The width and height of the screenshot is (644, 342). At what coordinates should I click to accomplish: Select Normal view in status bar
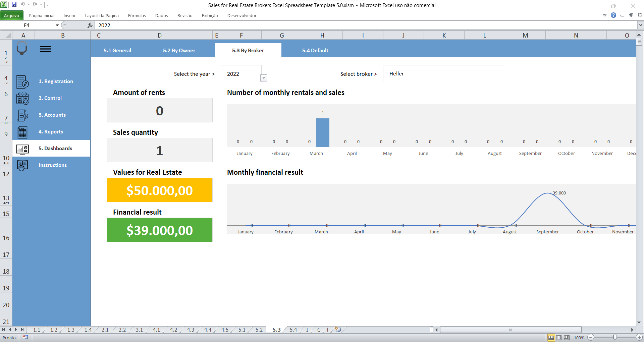(551, 338)
